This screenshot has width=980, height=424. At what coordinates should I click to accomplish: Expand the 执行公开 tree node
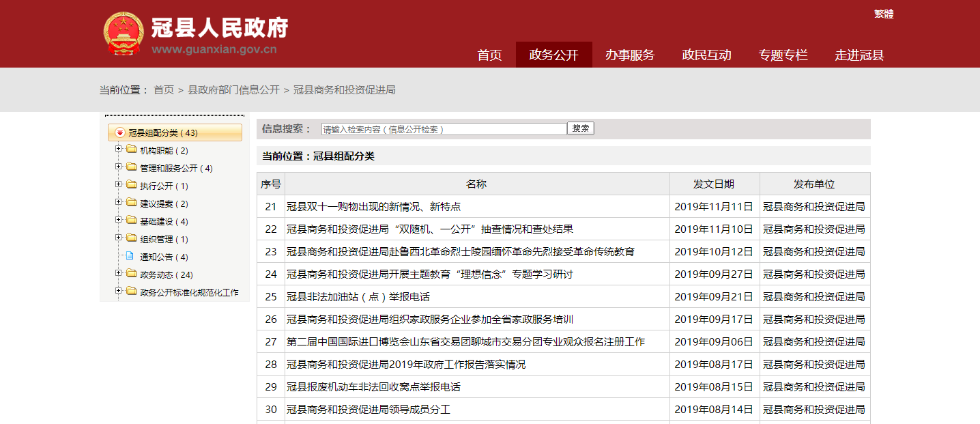(x=119, y=185)
